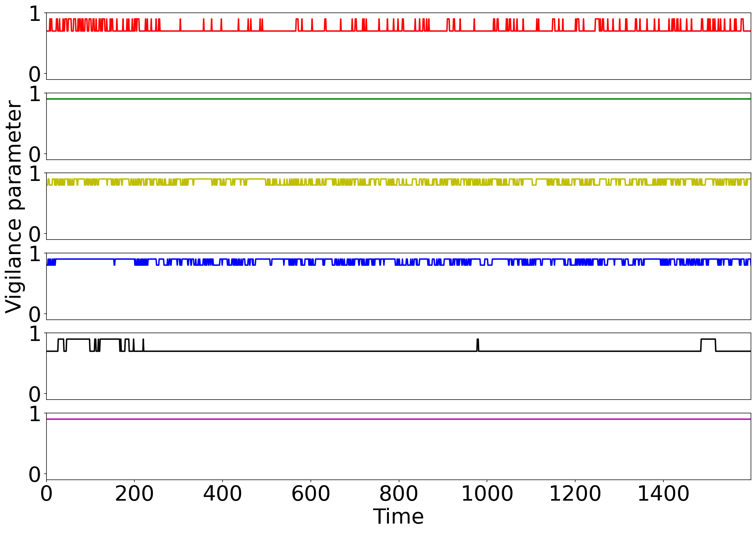This screenshot has width=756, height=533.
Task: Click the "0" y-tick of the green subplot
Action: 35,155
